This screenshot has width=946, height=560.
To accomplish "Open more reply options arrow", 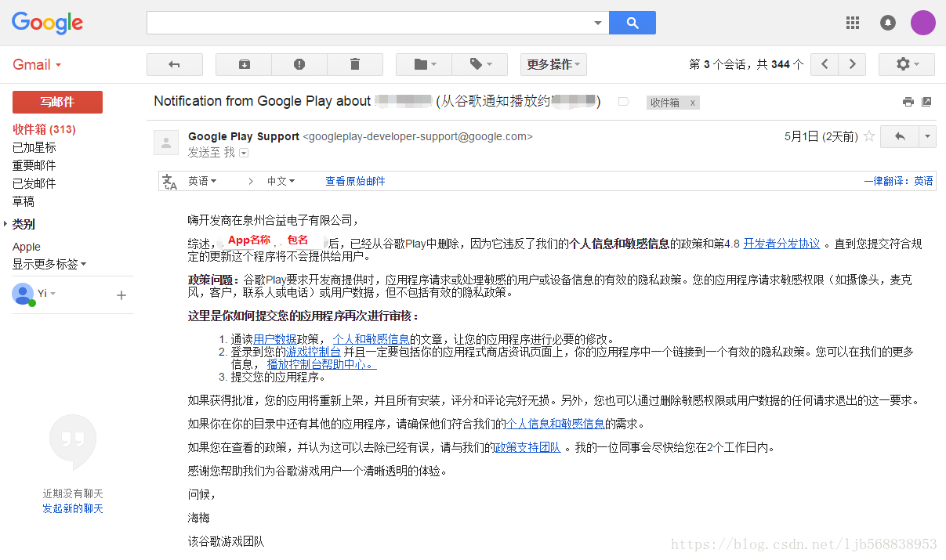I will point(927,136).
